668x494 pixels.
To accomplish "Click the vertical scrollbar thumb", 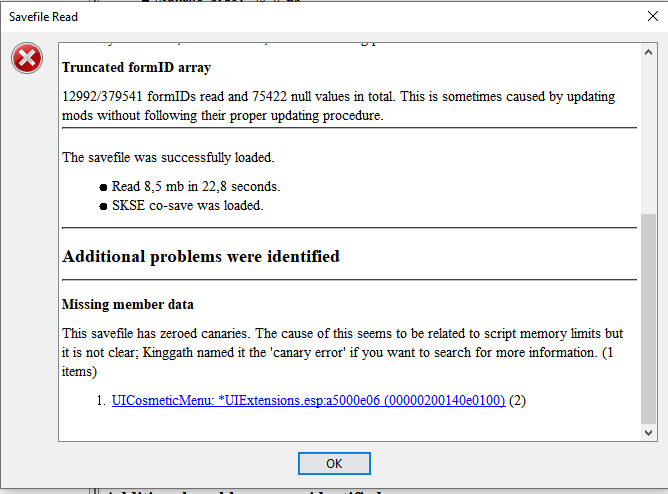I will click(x=648, y=319).
